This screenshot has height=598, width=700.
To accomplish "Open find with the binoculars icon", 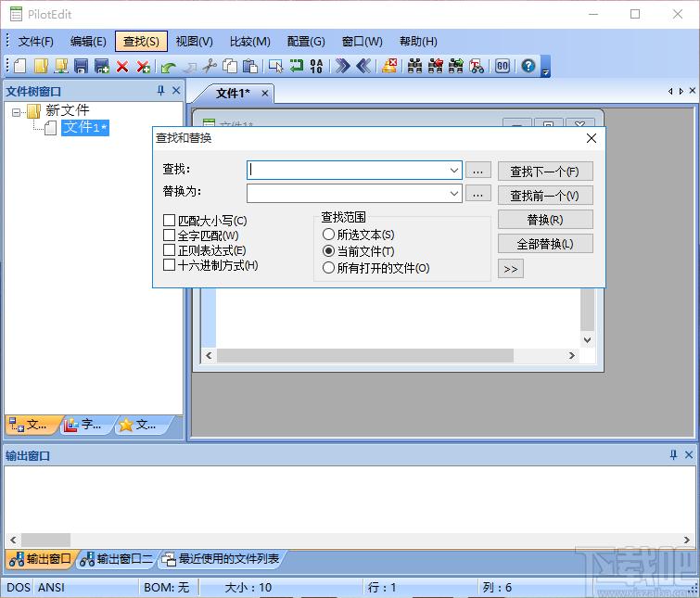I will [x=414, y=66].
